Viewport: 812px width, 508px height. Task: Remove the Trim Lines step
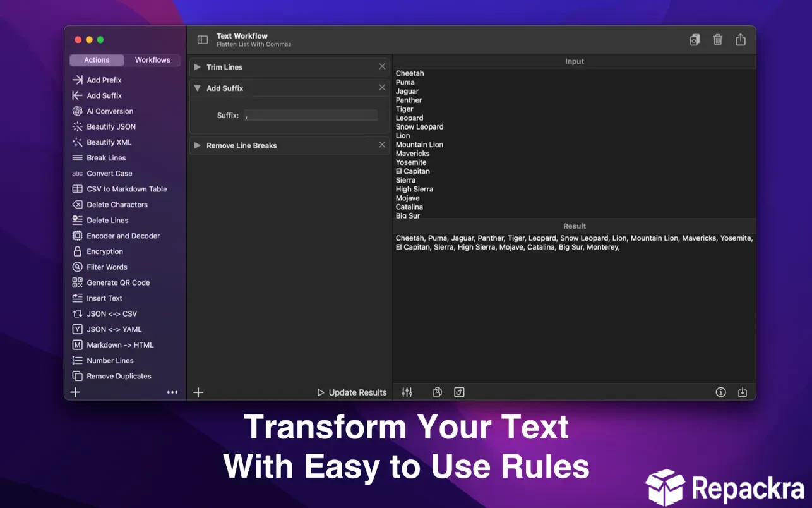382,66
